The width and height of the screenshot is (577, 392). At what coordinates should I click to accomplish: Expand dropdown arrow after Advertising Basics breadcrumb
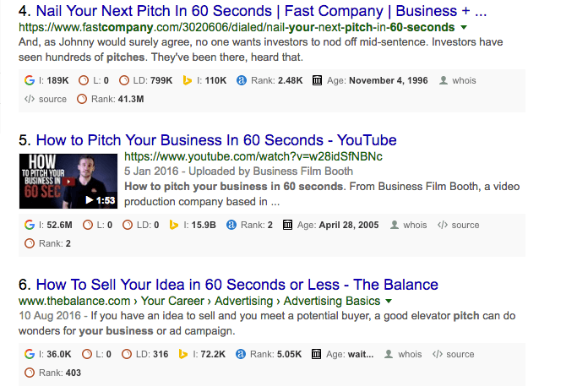(389, 301)
